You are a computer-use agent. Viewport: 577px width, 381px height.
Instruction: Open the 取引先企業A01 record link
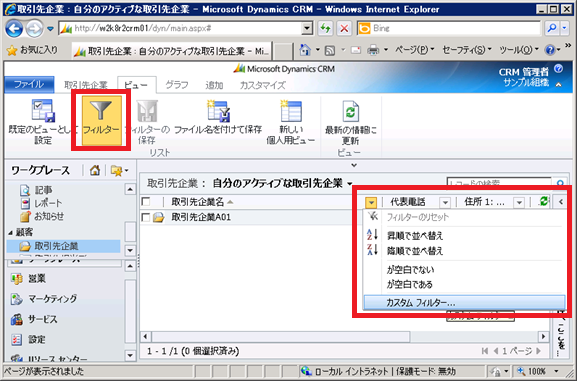click(x=201, y=217)
